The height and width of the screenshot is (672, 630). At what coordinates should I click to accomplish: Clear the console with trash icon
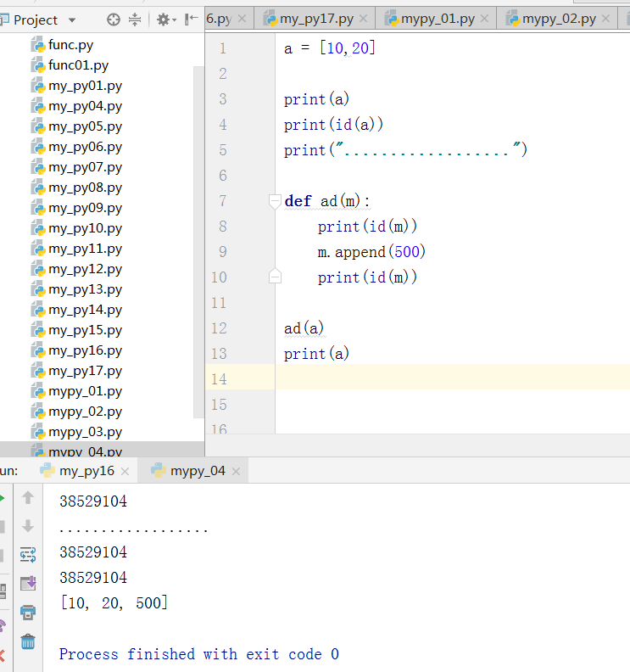point(28,641)
